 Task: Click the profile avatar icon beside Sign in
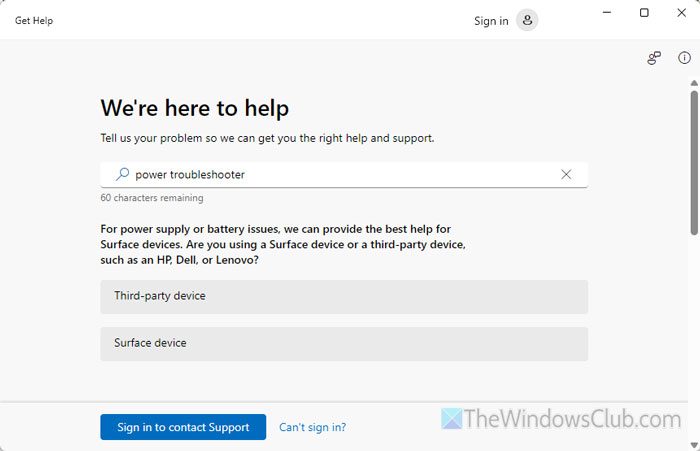tap(527, 20)
